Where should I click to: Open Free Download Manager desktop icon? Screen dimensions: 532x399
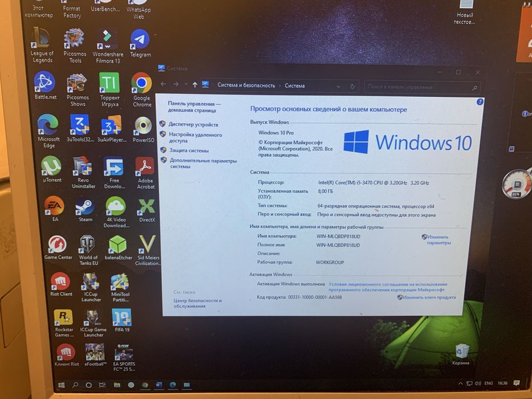tap(114, 172)
